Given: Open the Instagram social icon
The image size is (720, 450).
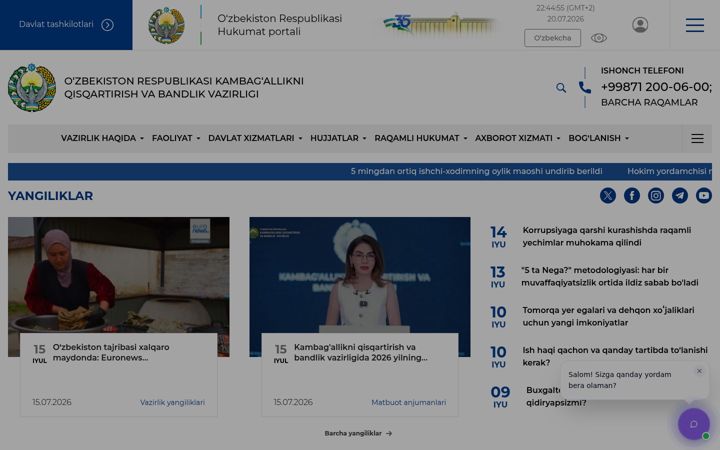Looking at the screenshot, I should tap(656, 196).
